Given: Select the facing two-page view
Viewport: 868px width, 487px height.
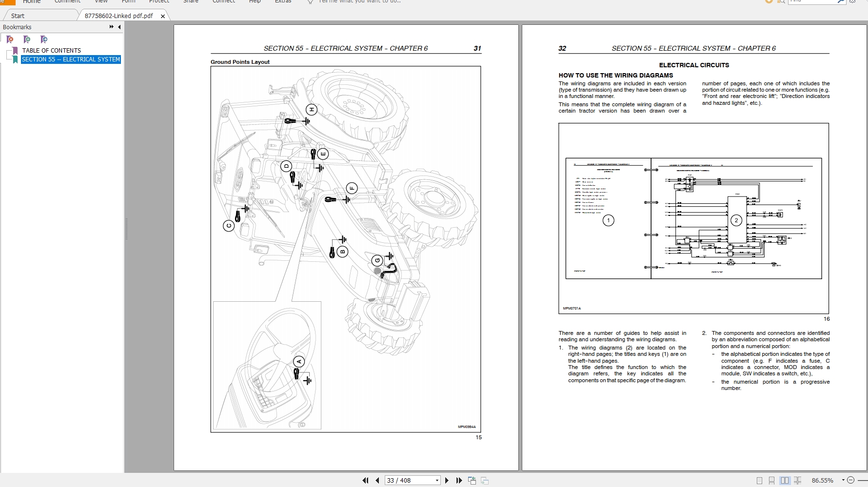Looking at the screenshot, I should point(785,481).
